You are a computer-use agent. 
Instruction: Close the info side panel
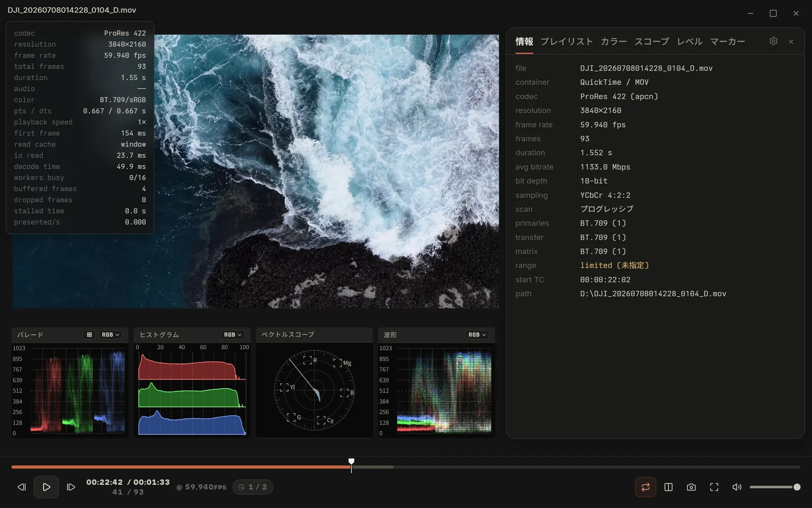click(x=791, y=42)
